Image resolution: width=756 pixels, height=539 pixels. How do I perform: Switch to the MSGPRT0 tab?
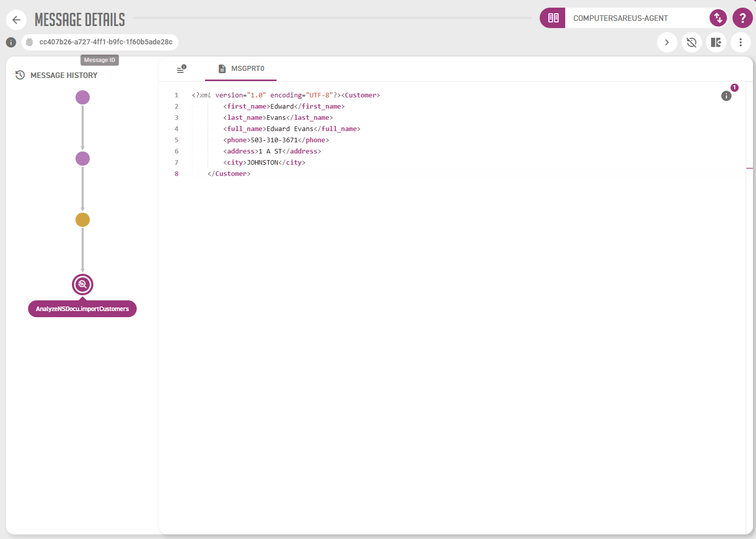241,69
